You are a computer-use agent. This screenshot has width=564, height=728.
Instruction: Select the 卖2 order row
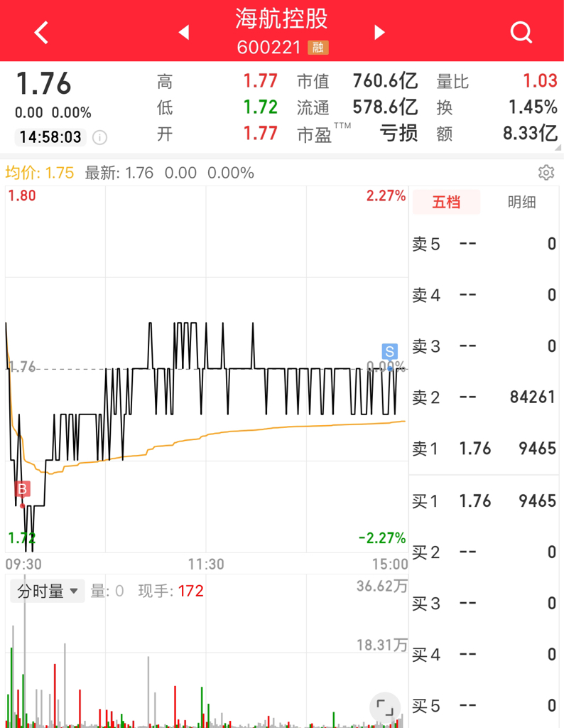point(484,397)
